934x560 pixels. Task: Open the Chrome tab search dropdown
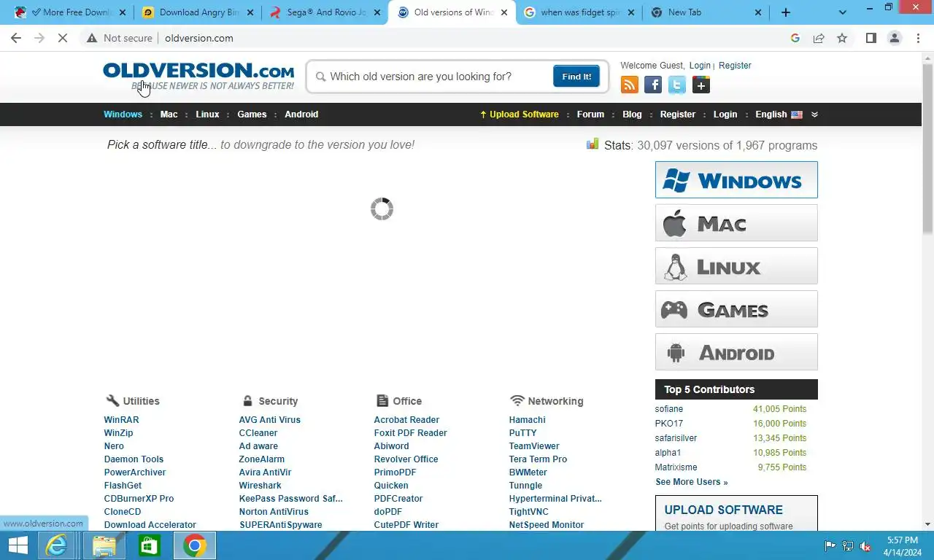pyautogui.click(x=843, y=12)
